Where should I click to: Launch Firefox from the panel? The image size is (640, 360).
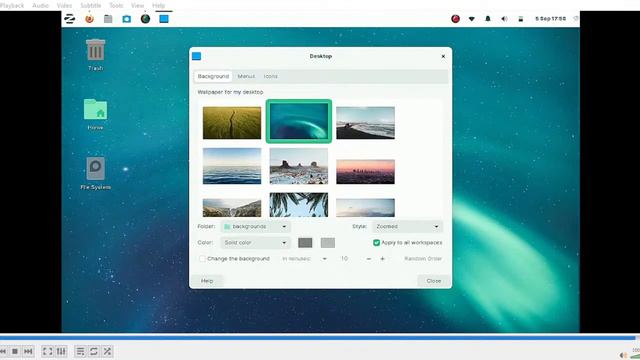click(x=89, y=19)
